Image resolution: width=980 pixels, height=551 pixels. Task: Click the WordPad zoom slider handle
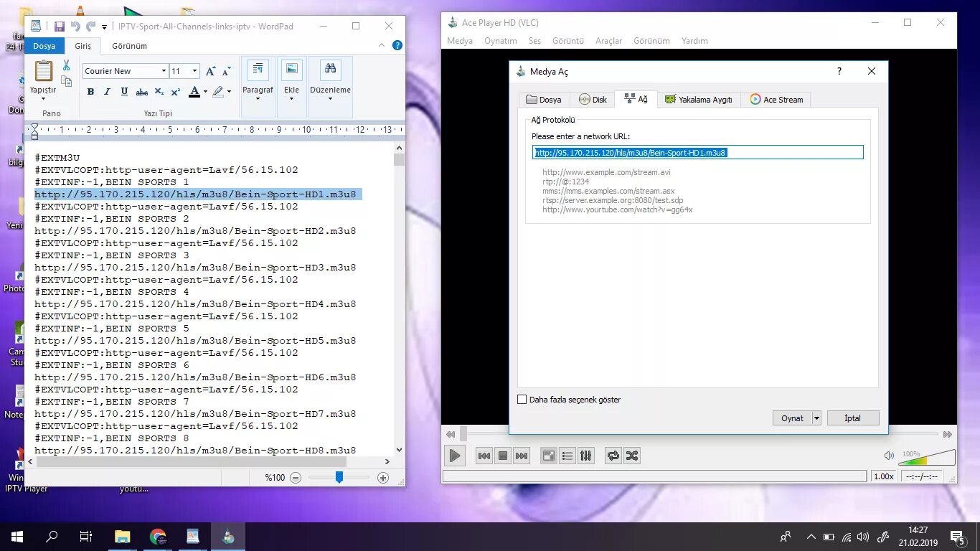coord(339,477)
